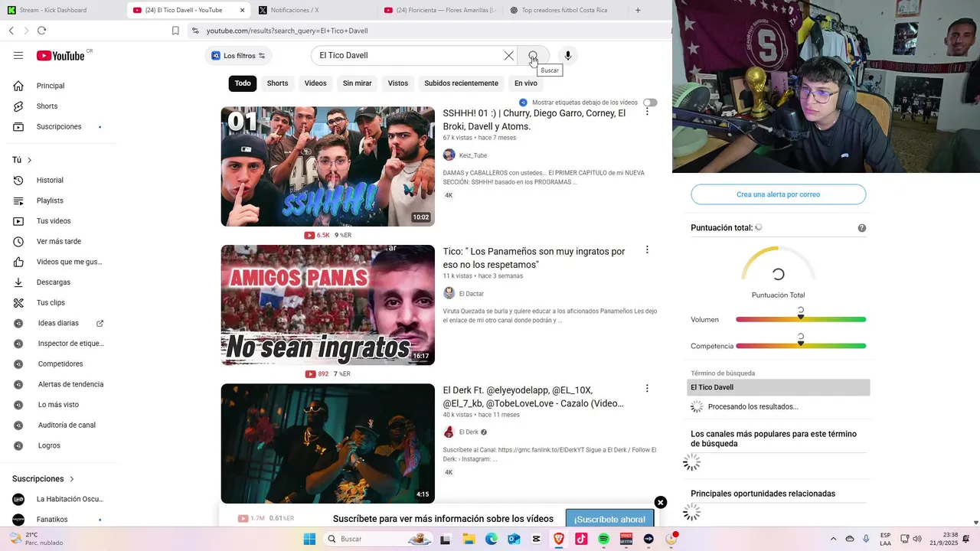Click the YouTube logo
Viewport: 980px width, 551px height.
point(60,55)
